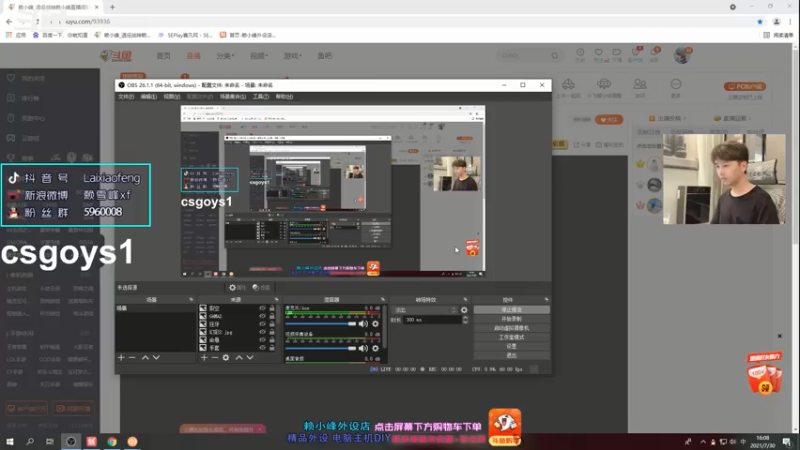This screenshot has height=450, width=800.
Task: Adjust the 视频采集设备 volume slider
Action: coord(320,348)
